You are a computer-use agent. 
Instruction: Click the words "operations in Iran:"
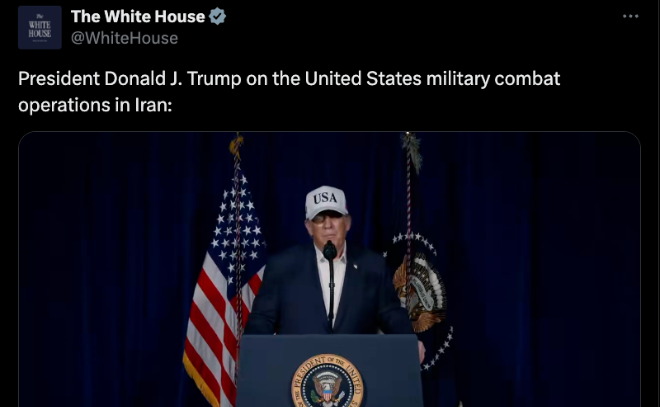coord(95,105)
